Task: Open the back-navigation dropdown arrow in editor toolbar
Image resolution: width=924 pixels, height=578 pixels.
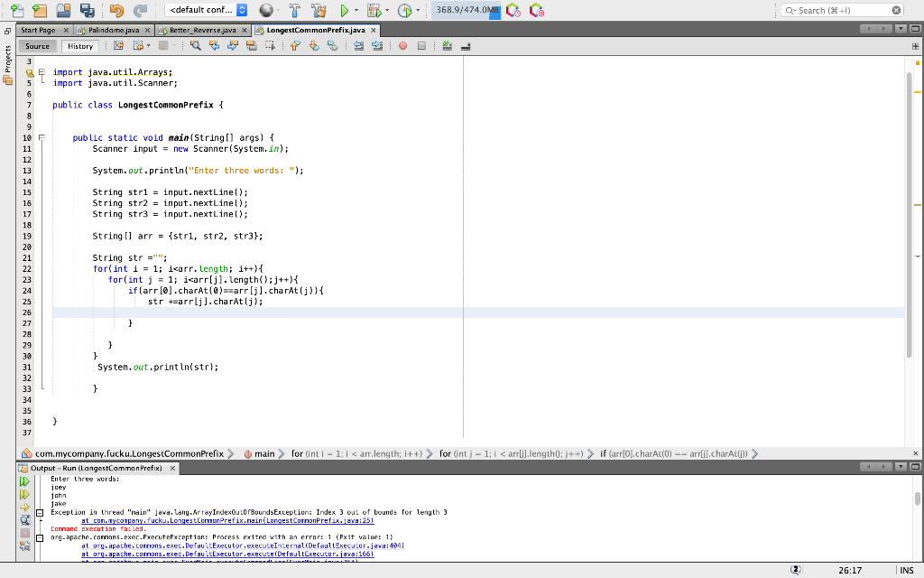Action: click(148, 45)
